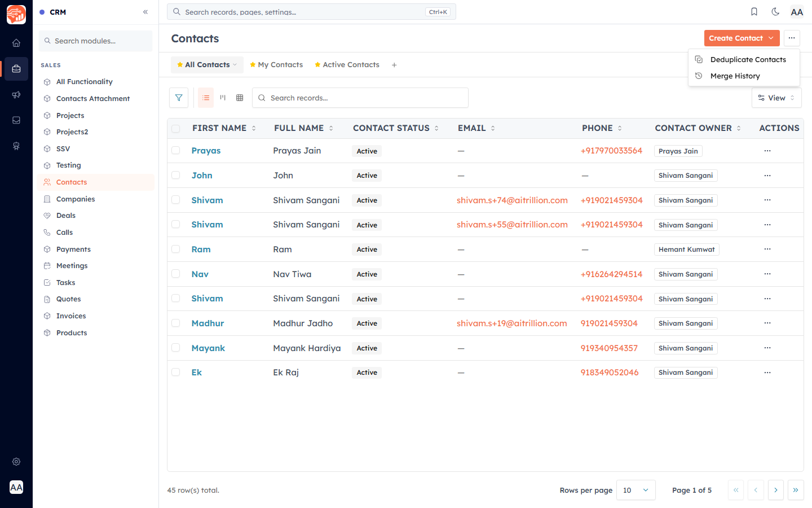Open the AA user avatar top right
This screenshot has height=508, width=812.
pos(797,12)
